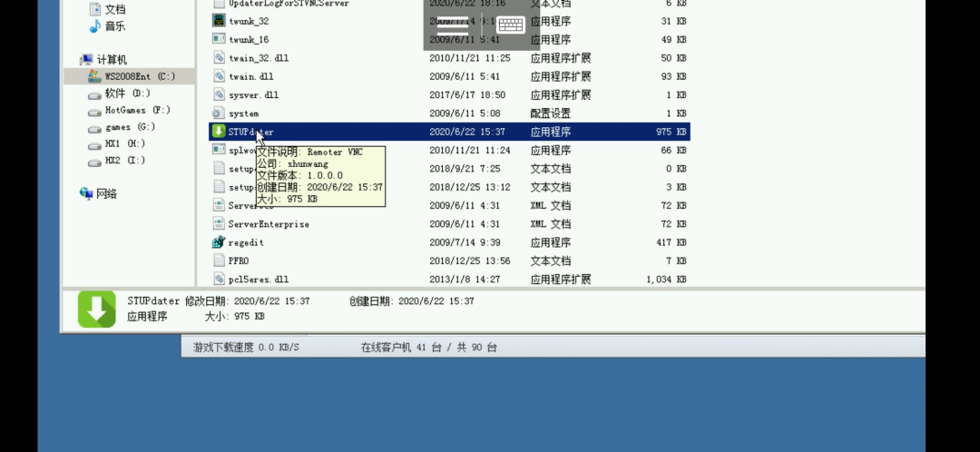Click the HotGames (F:) drive icon
The image size is (980, 452).
[94, 112]
